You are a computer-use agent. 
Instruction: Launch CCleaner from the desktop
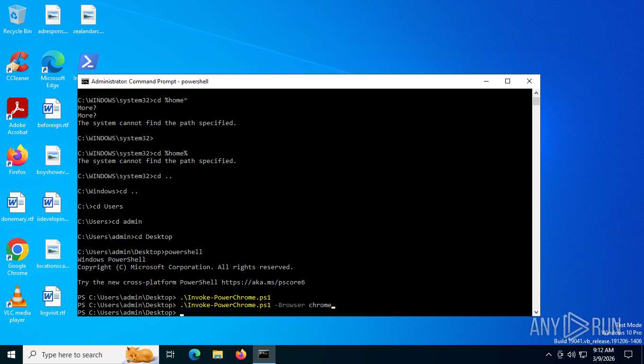18,66
